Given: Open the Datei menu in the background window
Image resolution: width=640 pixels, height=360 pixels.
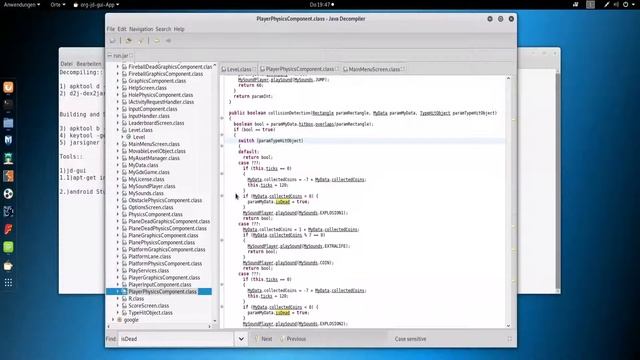Looking at the screenshot, I should click(66, 64).
